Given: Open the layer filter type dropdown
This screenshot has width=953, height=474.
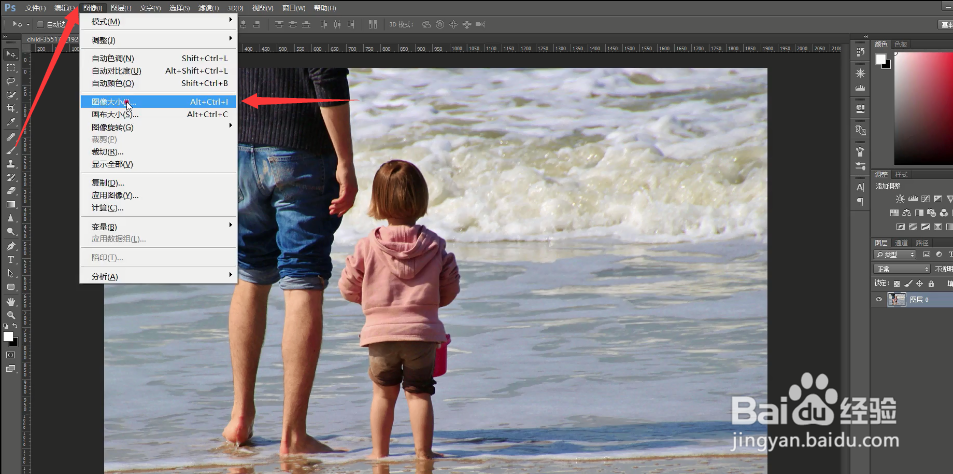Looking at the screenshot, I should [895, 254].
